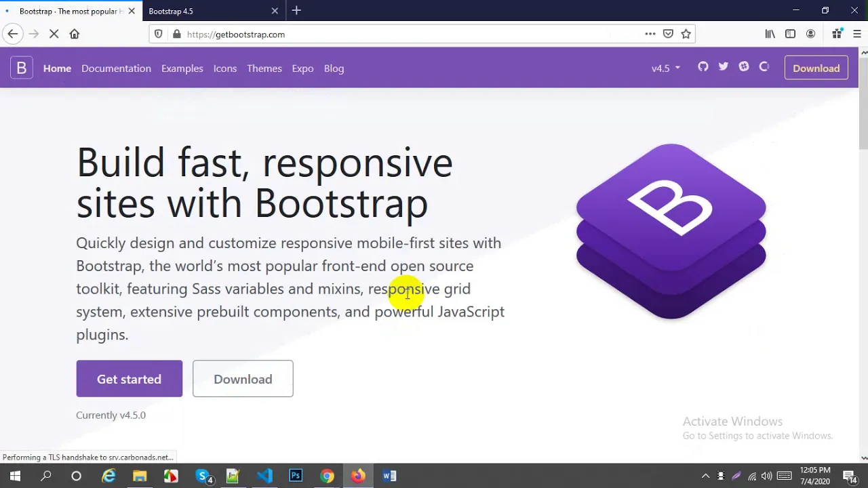This screenshot has height=488, width=868.
Task: Click the Firefox taskbar icon
Action: tap(358, 476)
